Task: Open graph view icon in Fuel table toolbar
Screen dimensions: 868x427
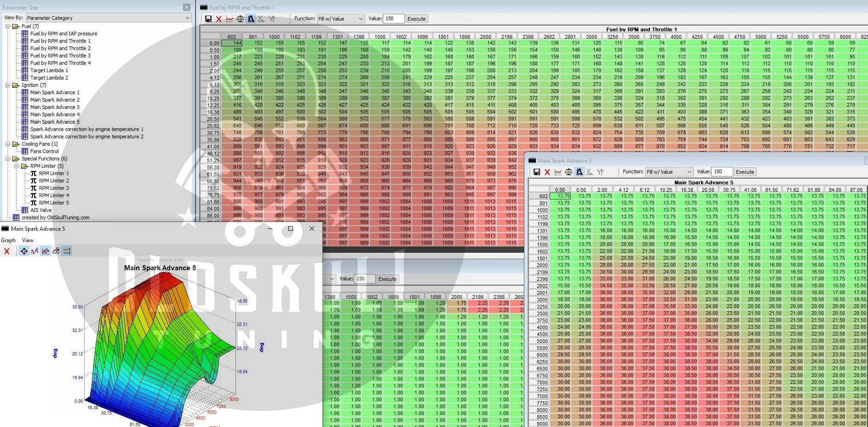Action: click(x=229, y=19)
